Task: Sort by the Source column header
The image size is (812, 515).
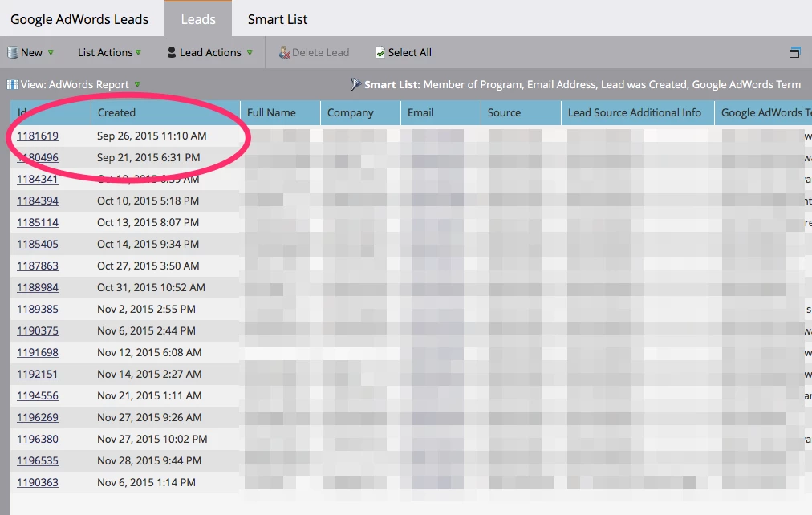Action: click(x=521, y=112)
